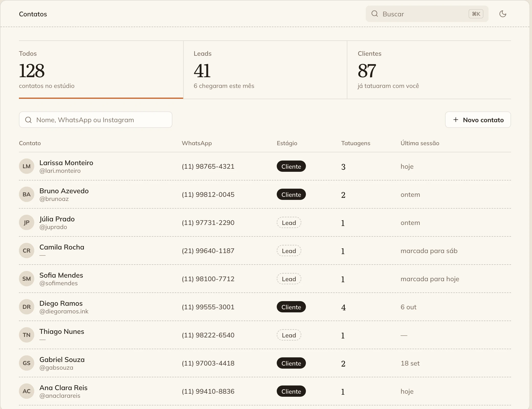The image size is (532, 409).
Task: Sort by the Última sessão column header
Action: pyautogui.click(x=420, y=143)
